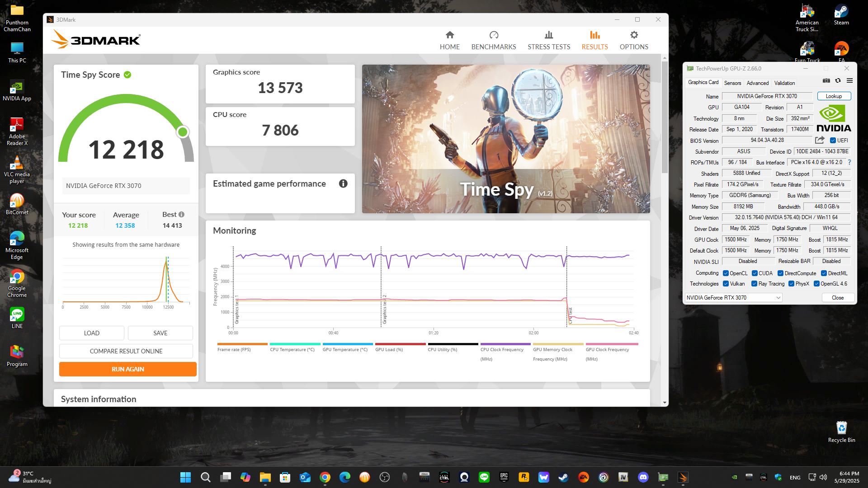
Task: Click the Time Spy benchmark image
Action: tap(506, 139)
